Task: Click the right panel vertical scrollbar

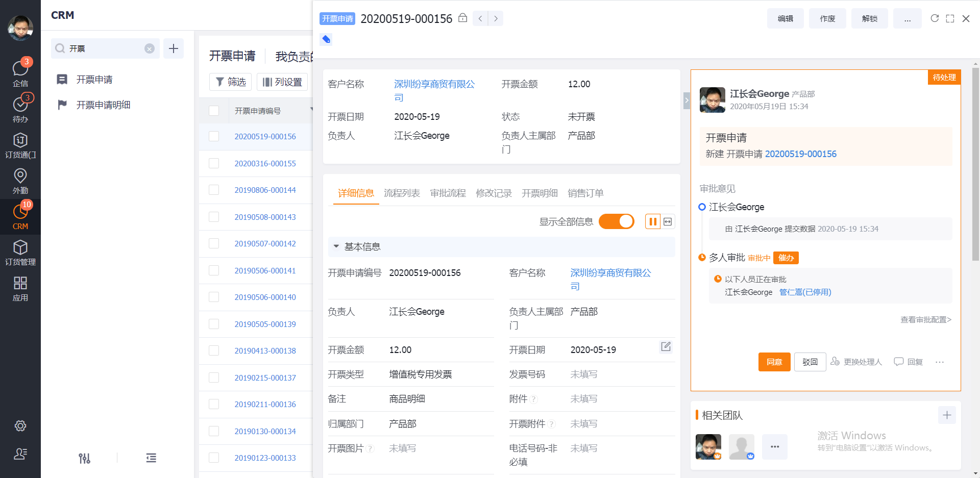Action: pos(975,164)
